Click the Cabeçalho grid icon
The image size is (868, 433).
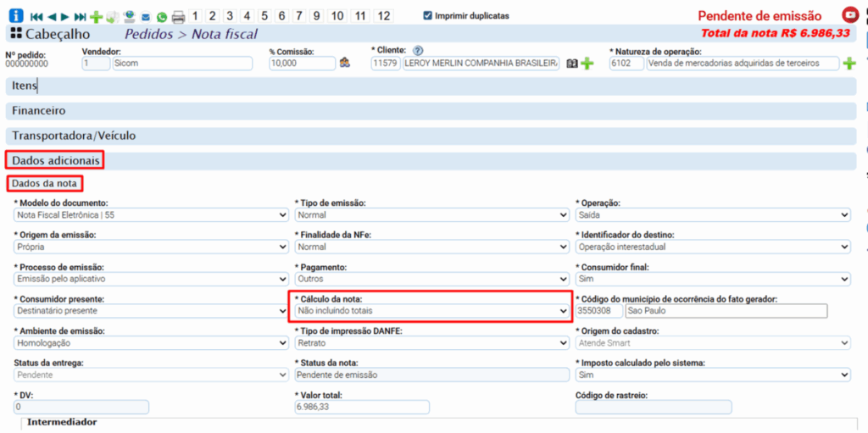pos(16,34)
